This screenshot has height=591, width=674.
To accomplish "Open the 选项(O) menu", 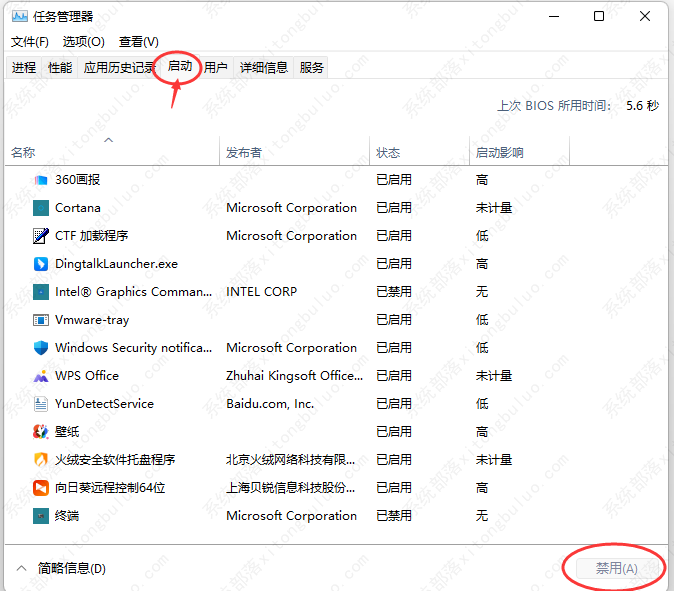I will click(83, 42).
